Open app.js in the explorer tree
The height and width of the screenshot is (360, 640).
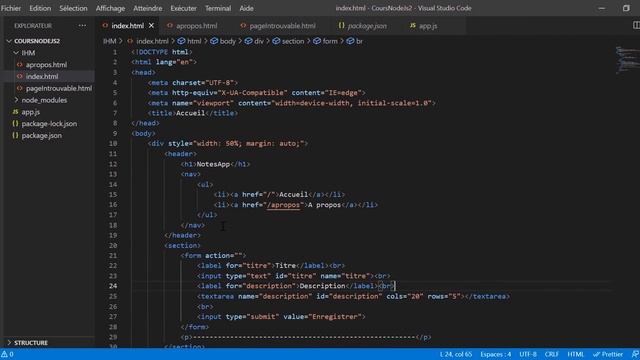pyautogui.click(x=31, y=112)
